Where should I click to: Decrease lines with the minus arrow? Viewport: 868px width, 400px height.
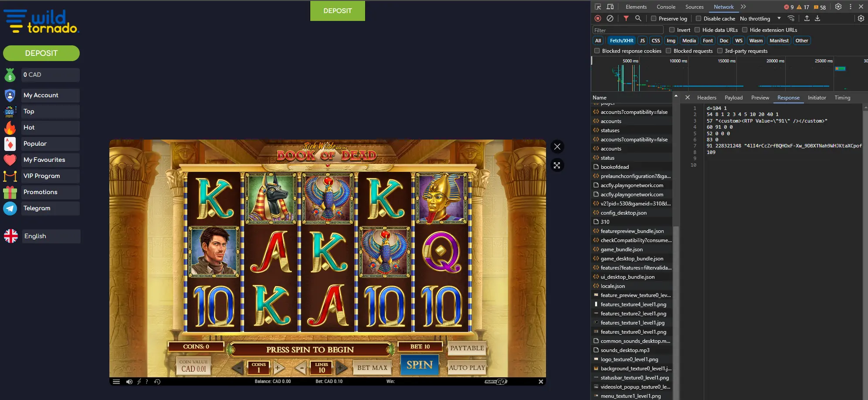pyautogui.click(x=300, y=368)
